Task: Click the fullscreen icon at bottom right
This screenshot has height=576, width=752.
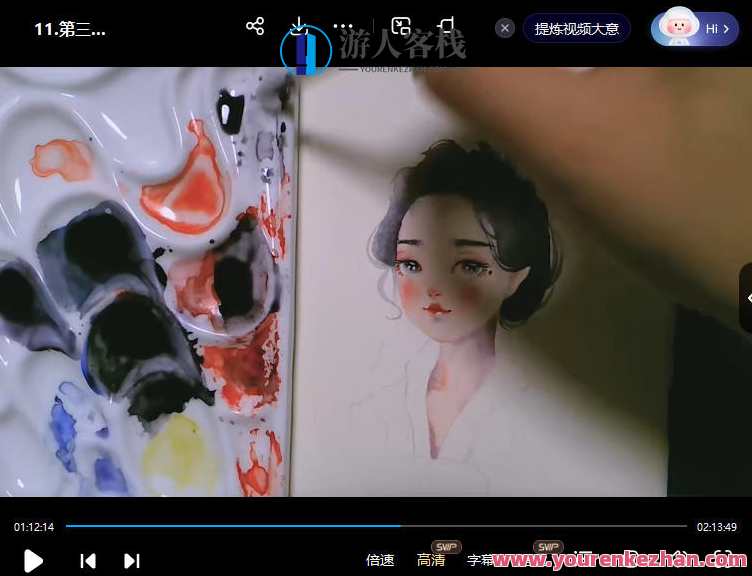Action: (x=722, y=558)
